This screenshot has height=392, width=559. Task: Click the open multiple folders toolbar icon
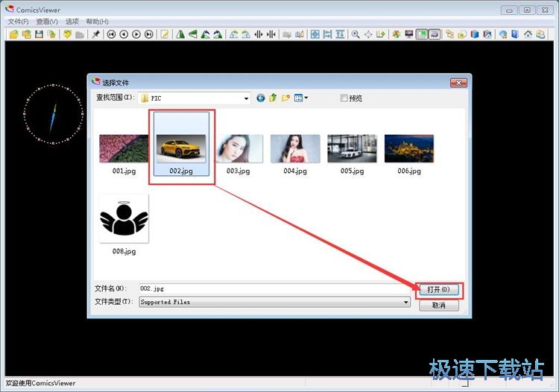[26, 34]
